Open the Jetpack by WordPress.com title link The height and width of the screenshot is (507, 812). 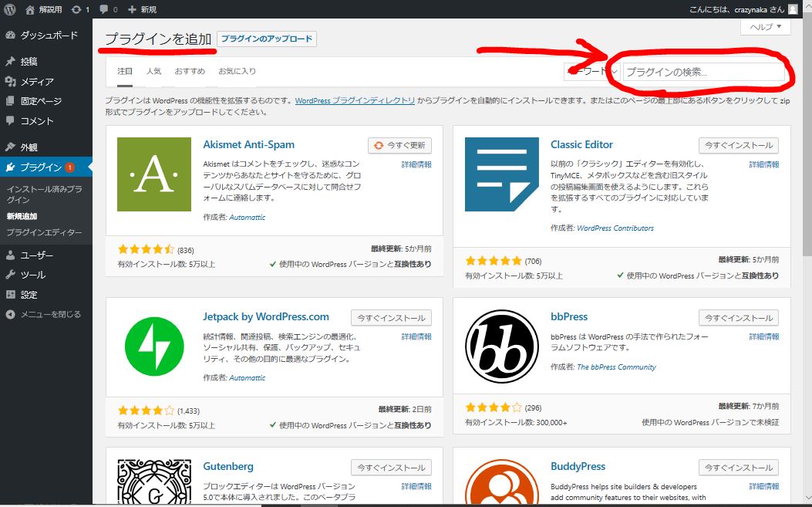pos(266,316)
